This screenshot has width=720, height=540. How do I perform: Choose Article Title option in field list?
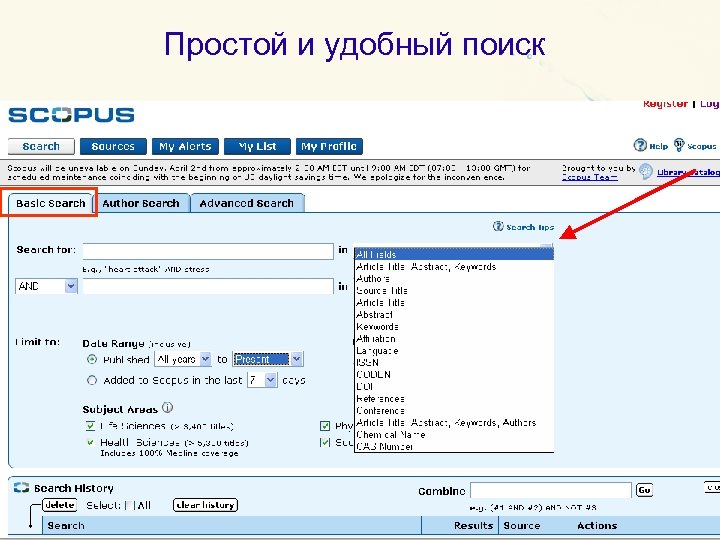[454, 303]
